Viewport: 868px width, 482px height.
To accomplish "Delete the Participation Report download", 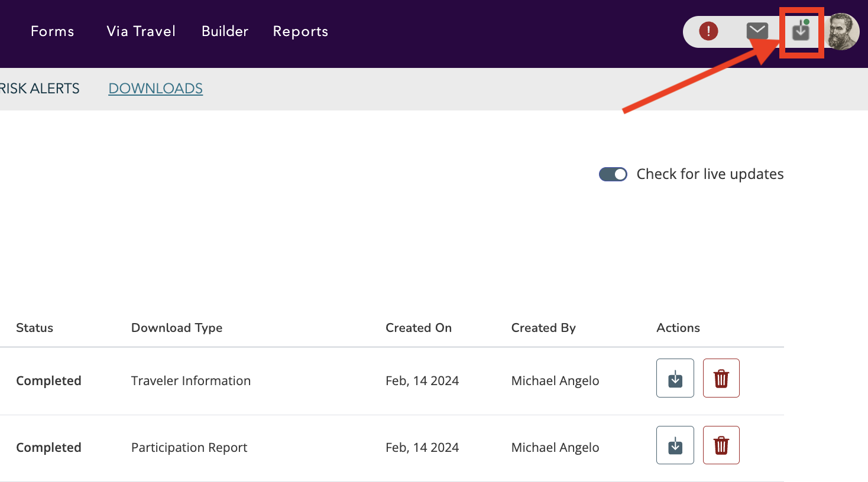I will click(721, 445).
